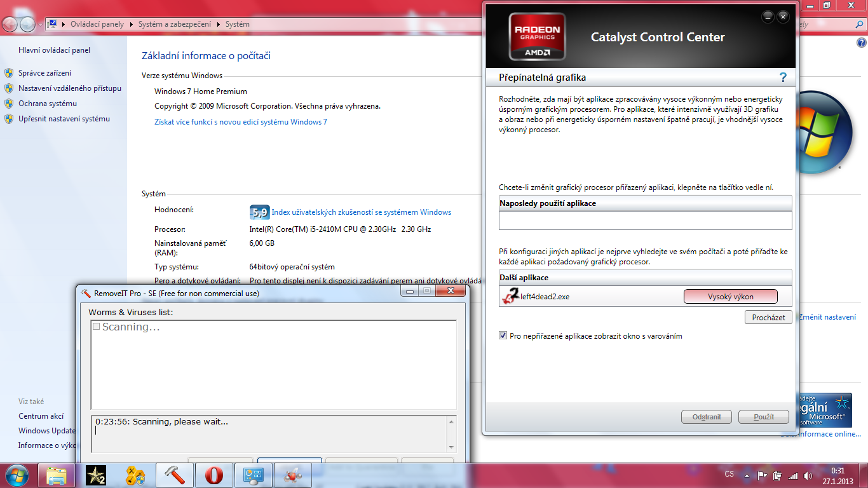Click 'Změnit nastavení' link
The image size is (868, 488).
[x=827, y=317]
